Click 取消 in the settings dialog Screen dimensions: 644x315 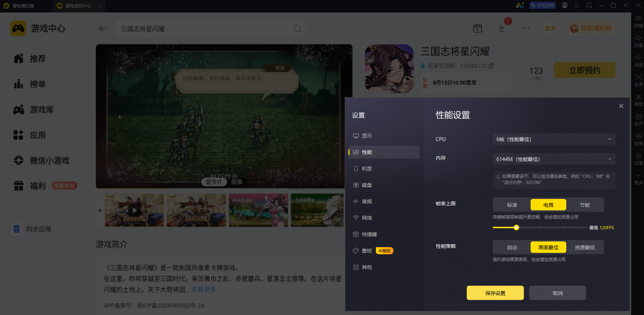click(558, 293)
